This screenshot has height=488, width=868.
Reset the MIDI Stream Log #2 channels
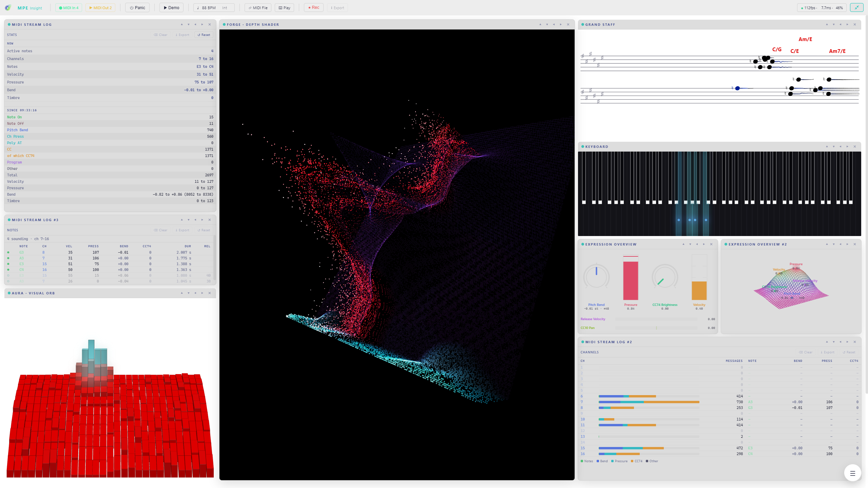[849, 352]
